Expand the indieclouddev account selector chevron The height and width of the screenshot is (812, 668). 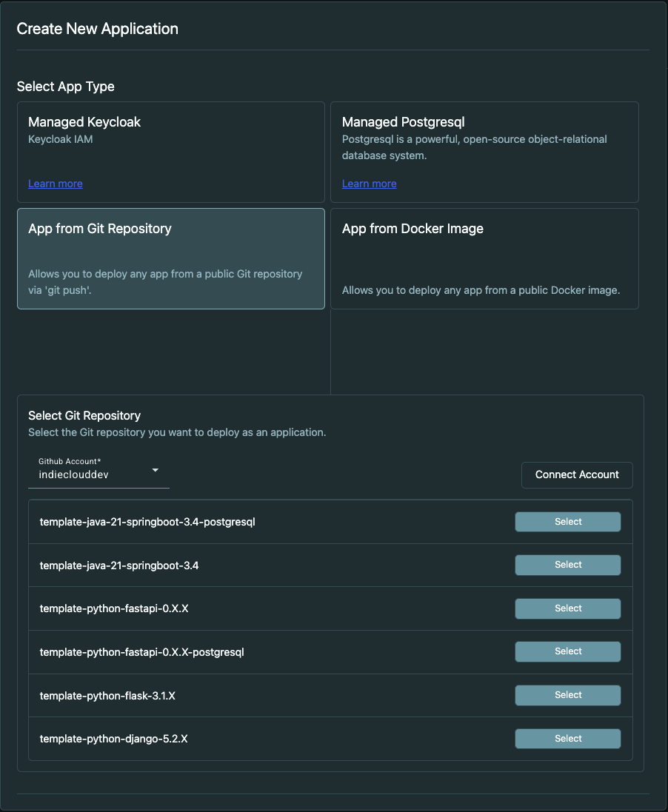coord(156,470)
